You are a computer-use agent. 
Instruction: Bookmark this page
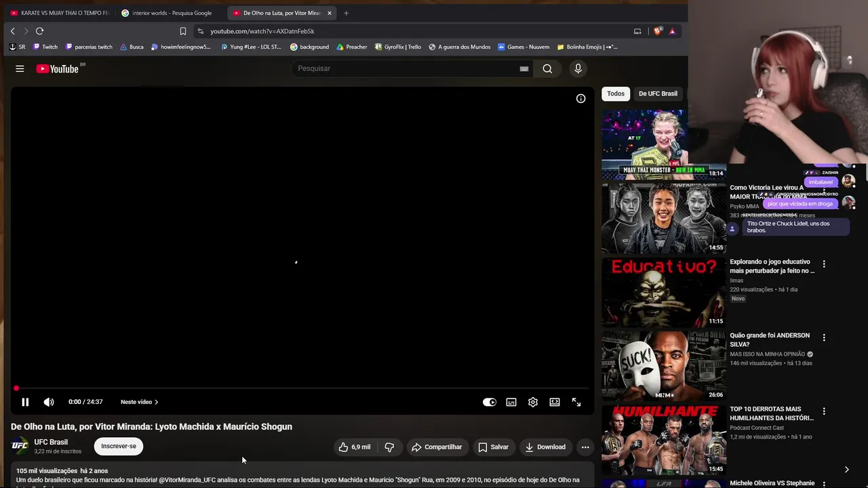pyautogui.click(x=182, y=31)
